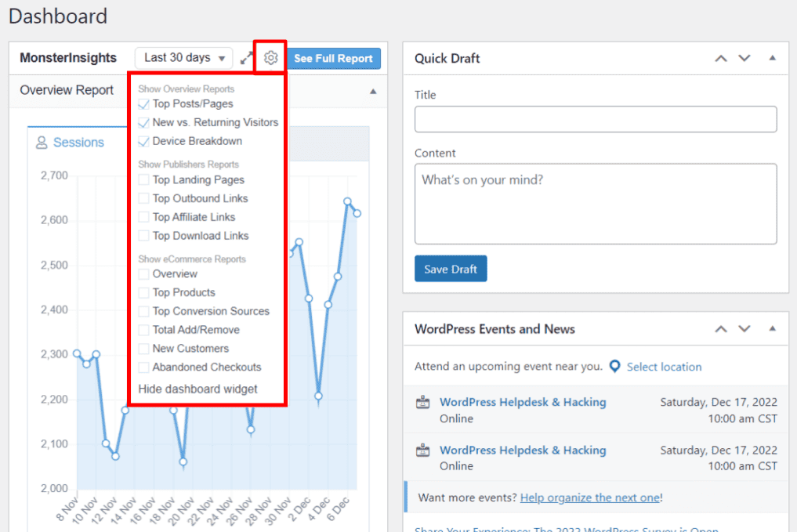Check eCommerce Overview report

144,274
